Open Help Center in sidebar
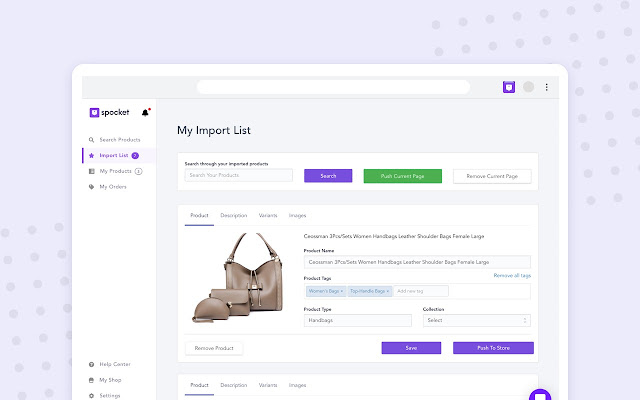This screenshot has width=640, height=400. point(115,364)
